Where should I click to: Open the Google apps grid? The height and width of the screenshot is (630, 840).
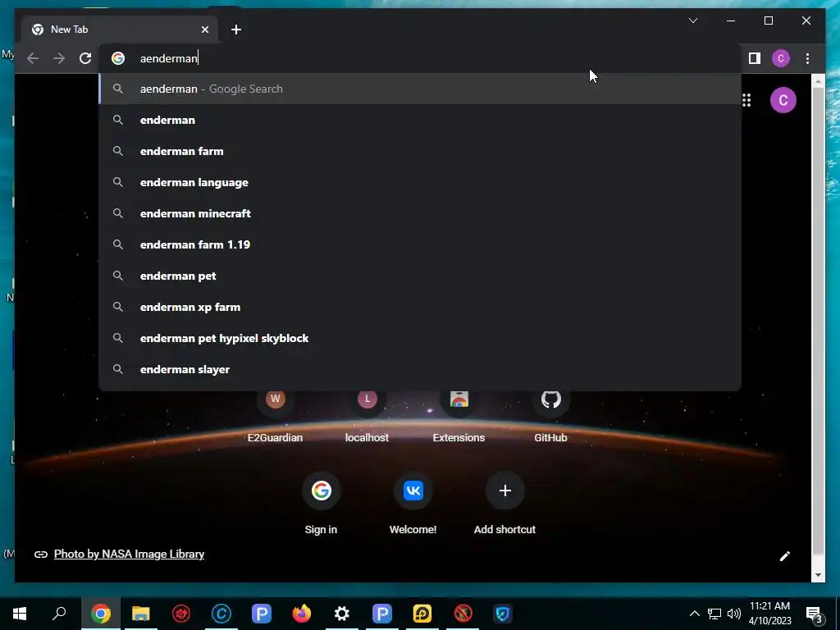point(746,100)
